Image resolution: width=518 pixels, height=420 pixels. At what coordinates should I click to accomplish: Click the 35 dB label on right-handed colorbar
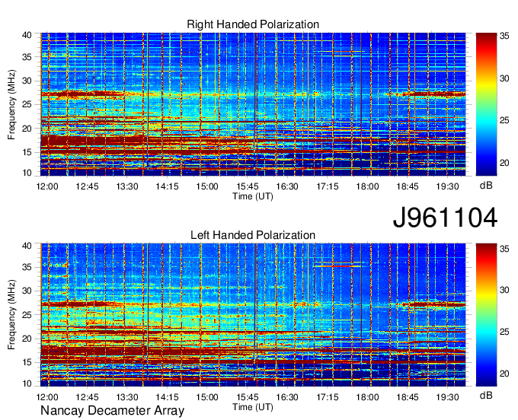[504, 36]
